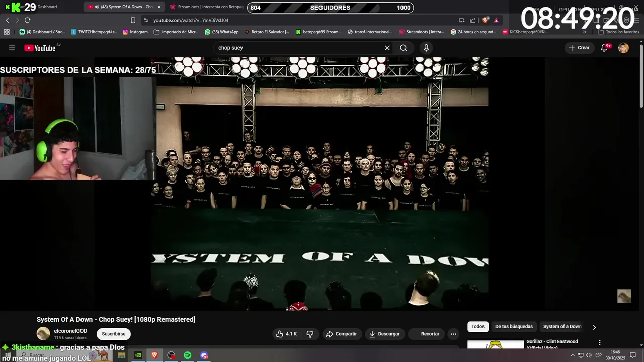Submit search with magnifier icon
644x362 pixels.
pos(404,48)
